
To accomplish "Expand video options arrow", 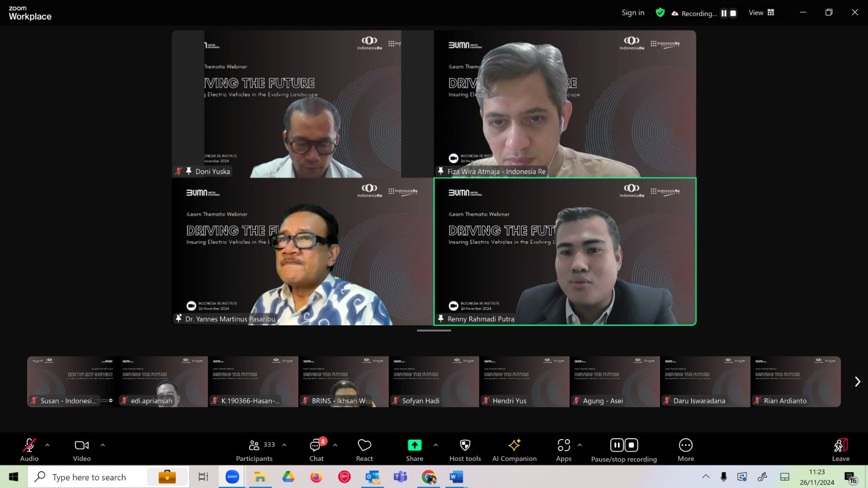I will 103,445.
